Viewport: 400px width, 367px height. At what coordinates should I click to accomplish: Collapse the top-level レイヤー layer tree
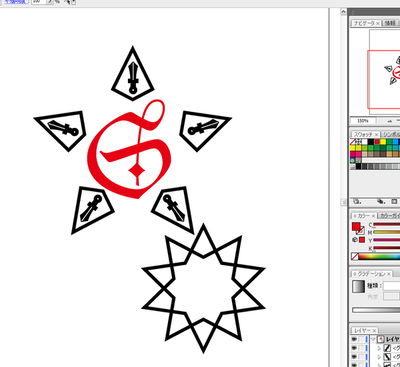(373, 339)
